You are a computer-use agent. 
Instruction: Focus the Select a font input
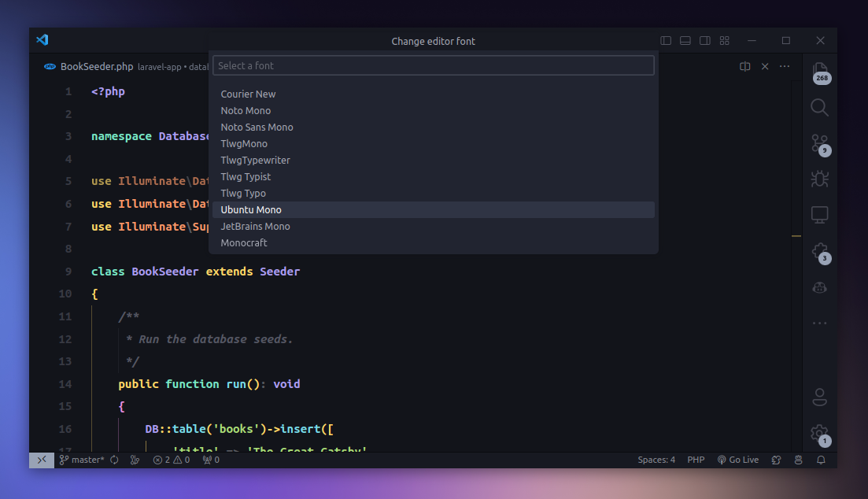(434, 65)
